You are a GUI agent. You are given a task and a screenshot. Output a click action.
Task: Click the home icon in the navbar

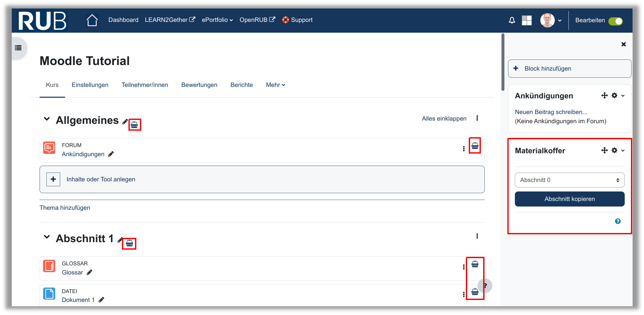92,20
